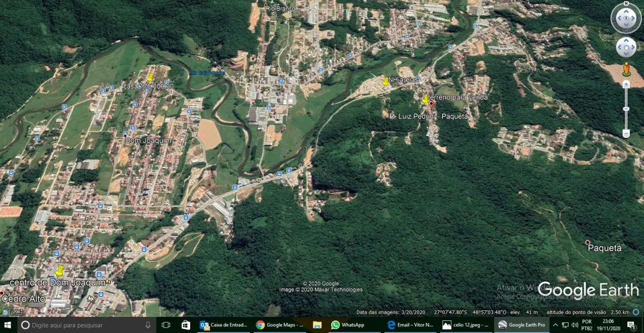Select the orange Street View pegman

point(626,69)
